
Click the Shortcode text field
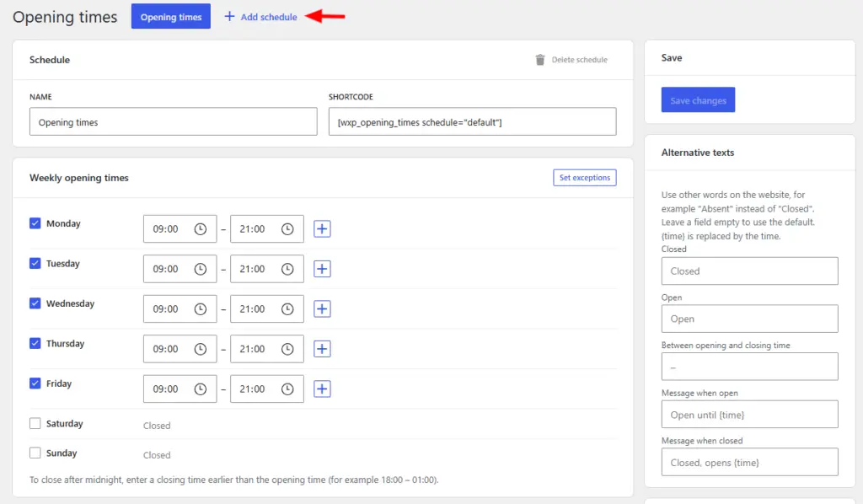coord(472,121)
